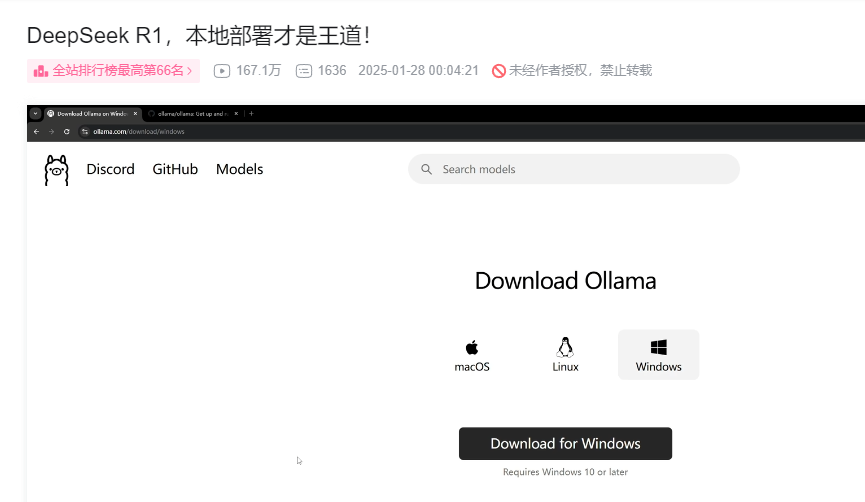This screenshot has width=865, height=502.
Task: Click the danmaku count 1636
Action: pyautogui.click(x=332, y=71)
